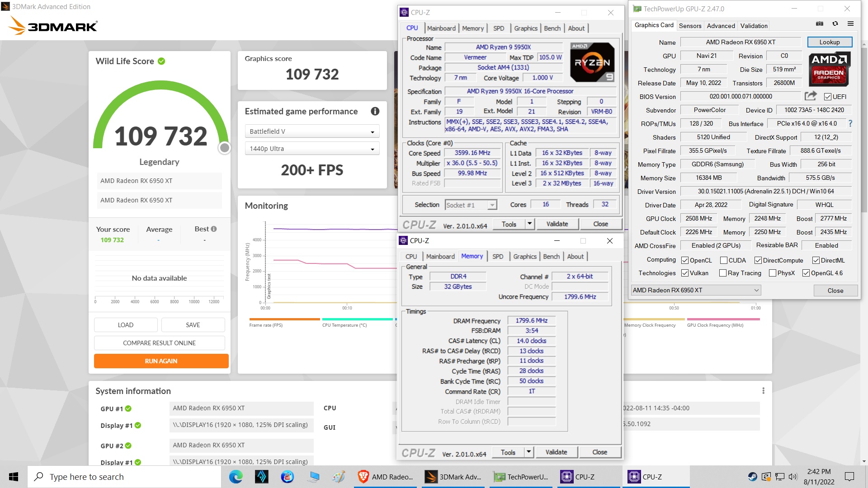Toggle the PhysX checkbox
868x488 pixels.
[773, 273]
